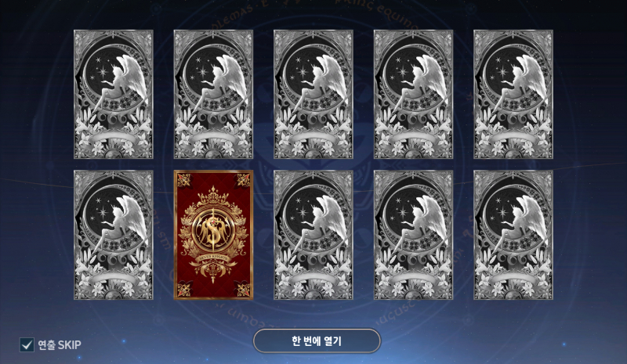Screen dimensions: 627x364
Task: Click the crown atop red card emblem
Action: pos(213,196)
